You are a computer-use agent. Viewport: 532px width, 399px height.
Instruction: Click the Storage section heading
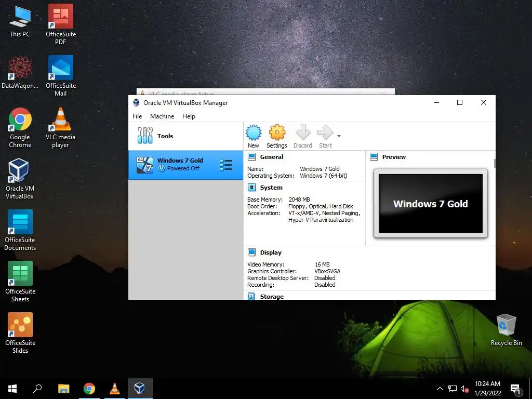click(x=272, y=297)
